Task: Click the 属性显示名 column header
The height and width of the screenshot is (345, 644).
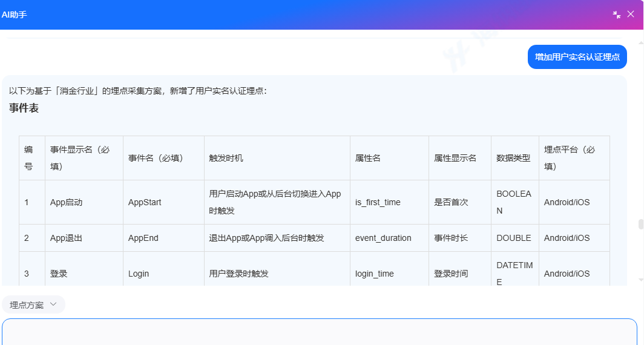Action: coord(460,158)
